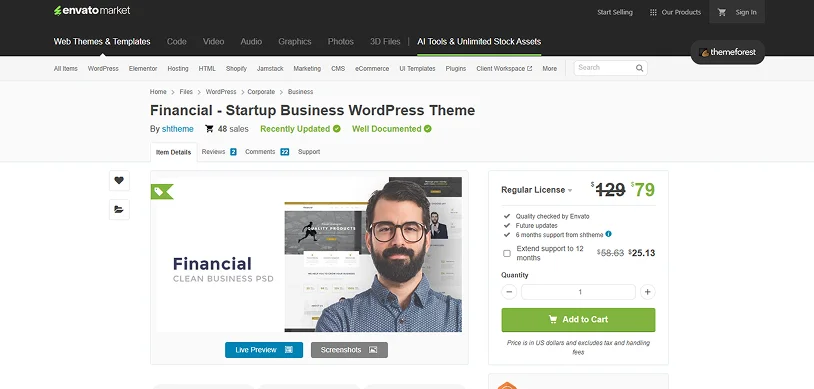Click Corporate in the breadcrumb
814x389 pixels.
[x=261, y=92]
